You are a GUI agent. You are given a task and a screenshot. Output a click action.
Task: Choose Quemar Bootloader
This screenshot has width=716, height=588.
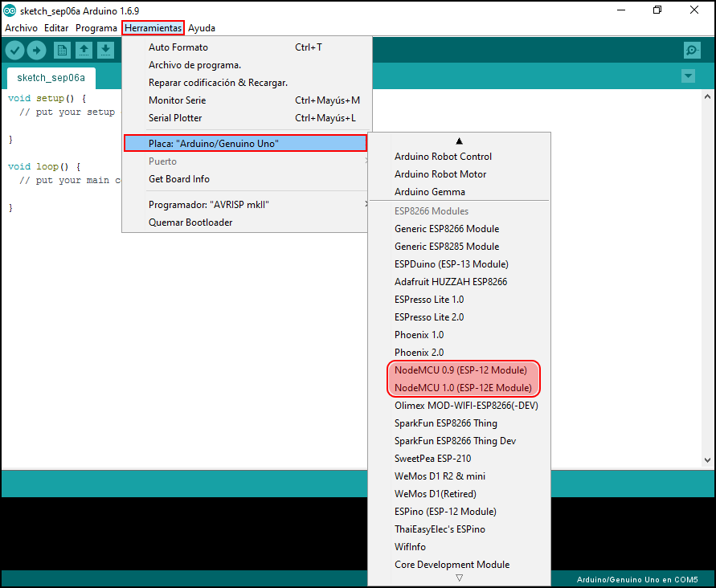coord(245,223)
